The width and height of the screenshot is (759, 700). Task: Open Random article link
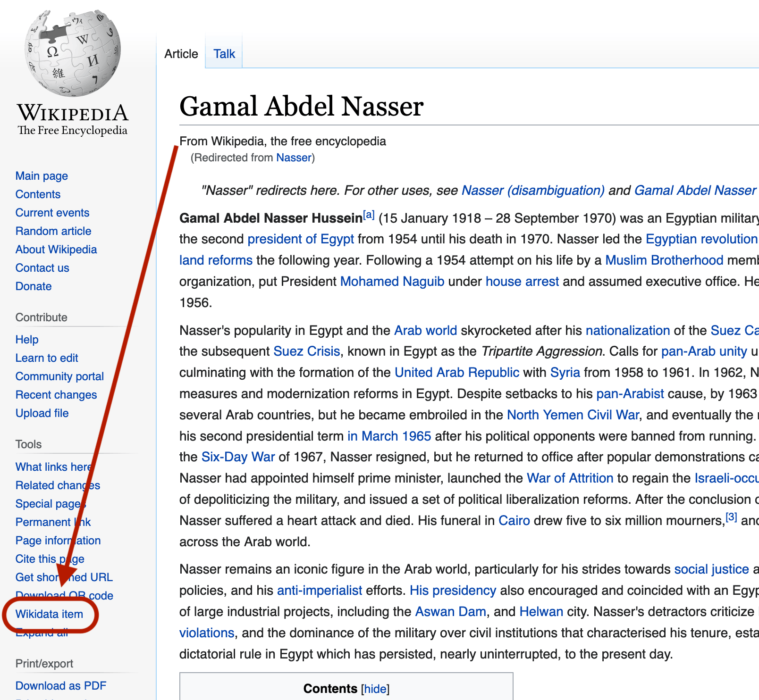[53, 231]
